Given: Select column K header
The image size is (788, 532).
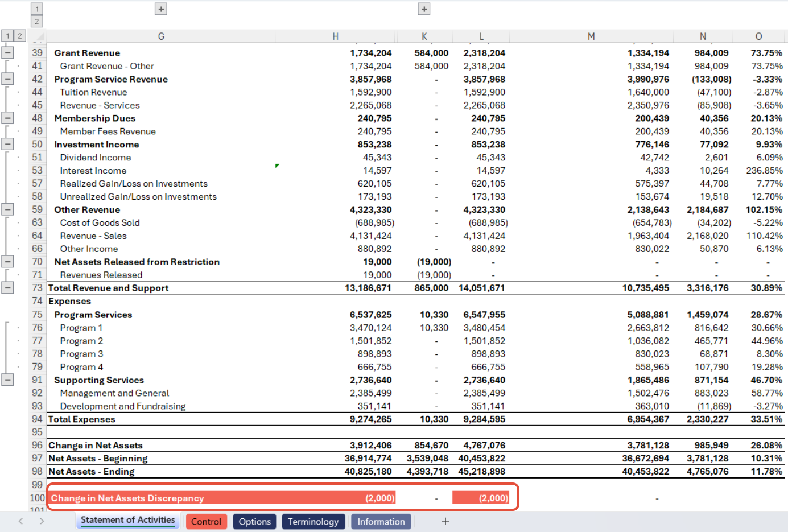Looking at the screenshot, I should [x=424, y=36].
